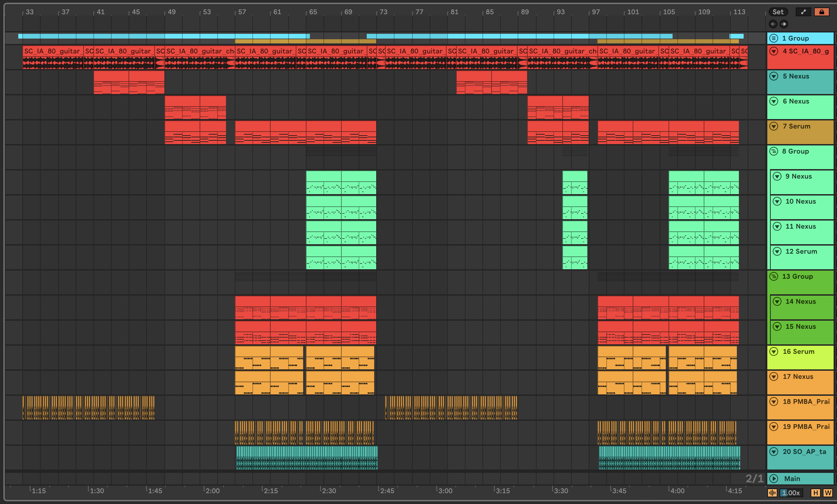The width and height of the screenshot is (837, 504).
Task: Unfold the 20 SO_AP_ta track arrow
Action: [x=774, y=452]
